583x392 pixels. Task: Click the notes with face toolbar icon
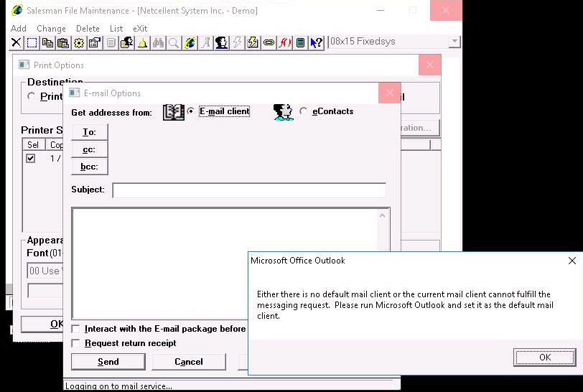click(127, 43)
